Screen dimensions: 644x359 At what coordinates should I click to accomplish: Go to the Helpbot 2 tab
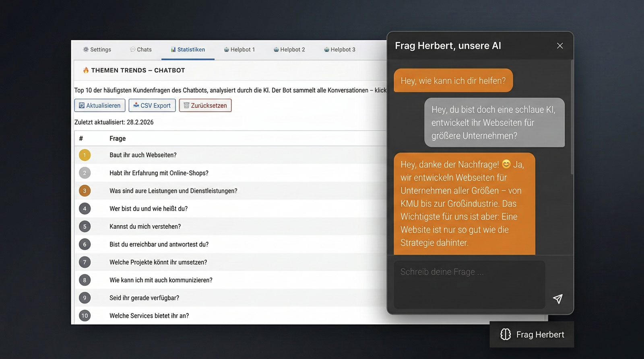(x=289, y=49)
